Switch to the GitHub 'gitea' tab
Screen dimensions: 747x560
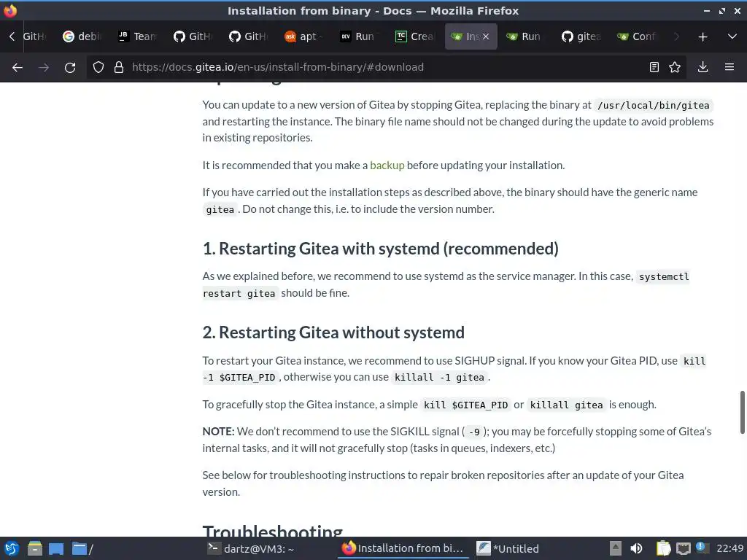581,36
